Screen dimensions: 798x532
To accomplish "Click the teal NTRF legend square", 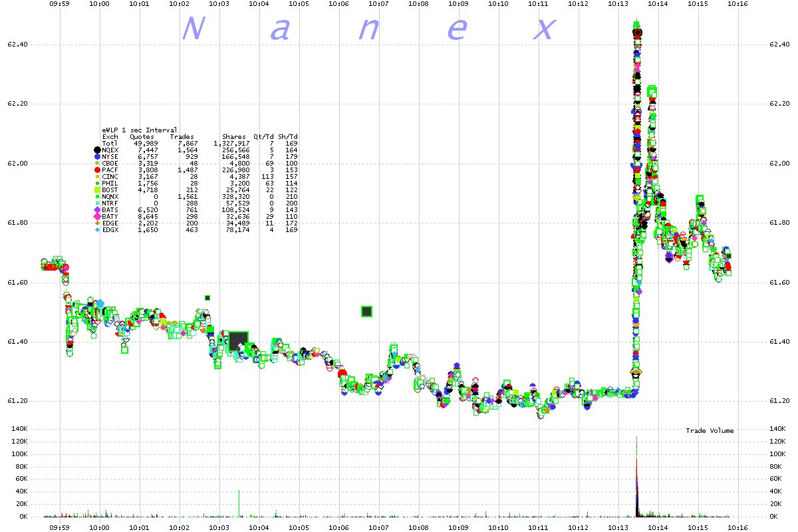I will [x=97, y=203].
